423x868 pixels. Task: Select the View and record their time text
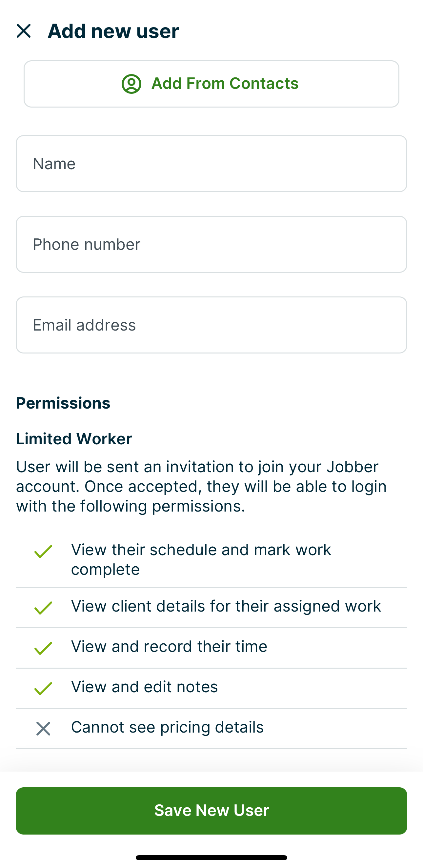[169, 646]
